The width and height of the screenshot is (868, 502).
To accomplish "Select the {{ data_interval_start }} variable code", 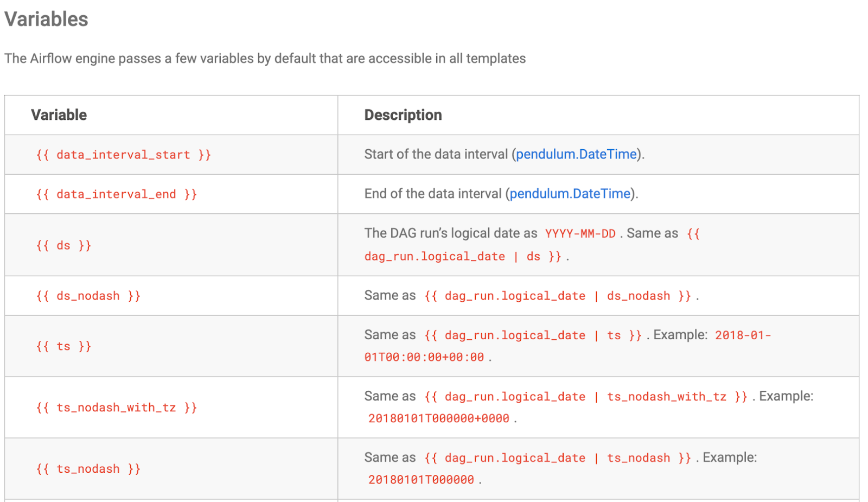I will pyautogui.click(x=123, y=155).
